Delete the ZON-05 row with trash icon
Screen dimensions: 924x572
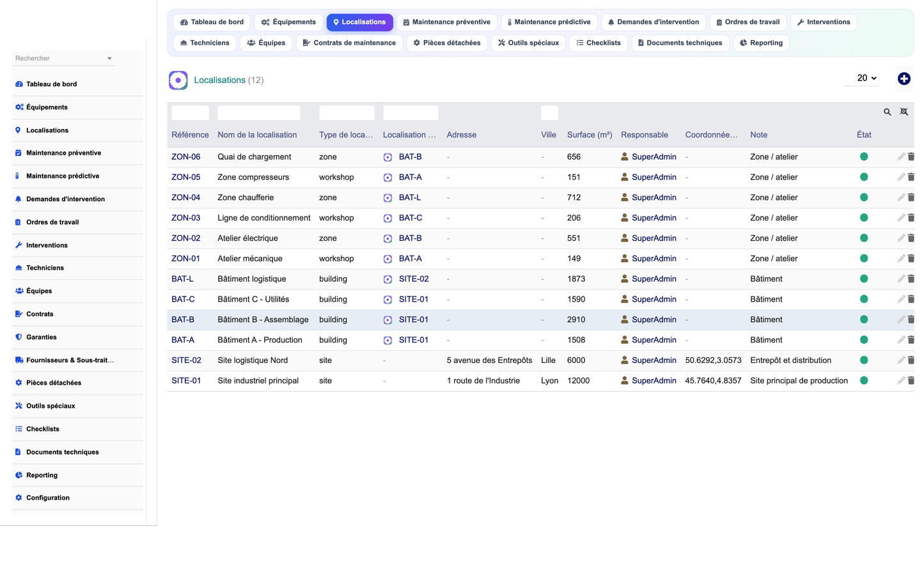(x=911, y=177)
